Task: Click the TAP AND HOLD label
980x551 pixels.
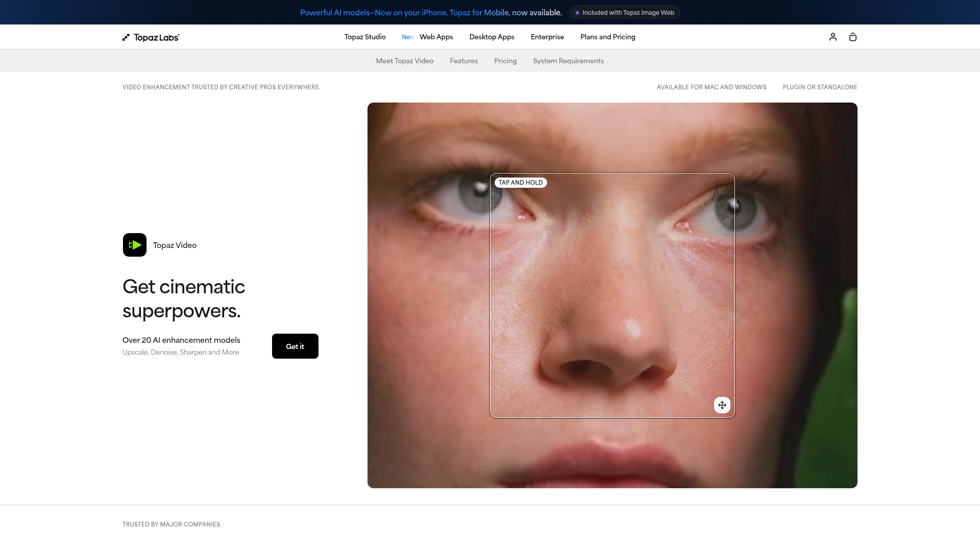Action: [x=521, y=183]
